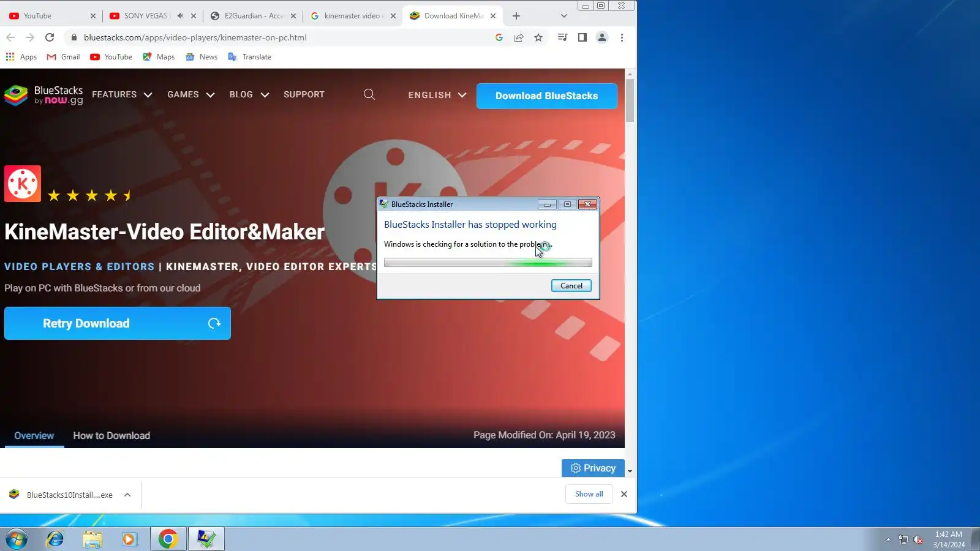Image resolution: width=980 pixels, height=551 pixels.
Task: Switch to Chrome in the taskbar
Action: coord(168,539)
